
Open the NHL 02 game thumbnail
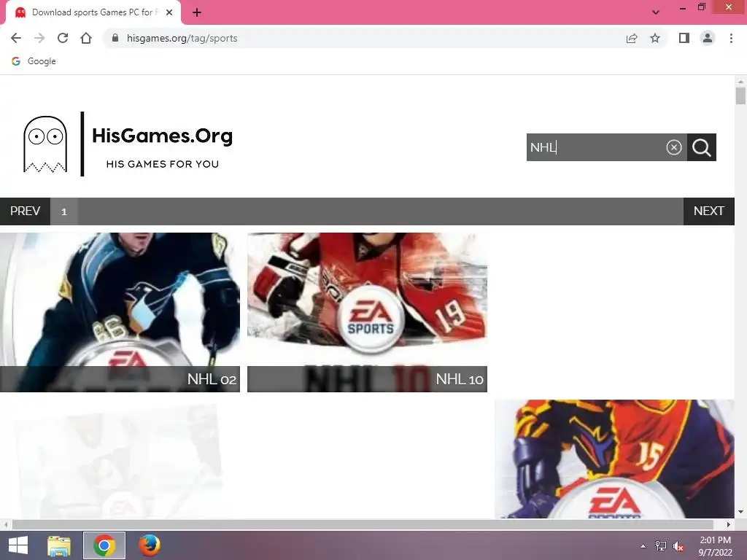120,312
